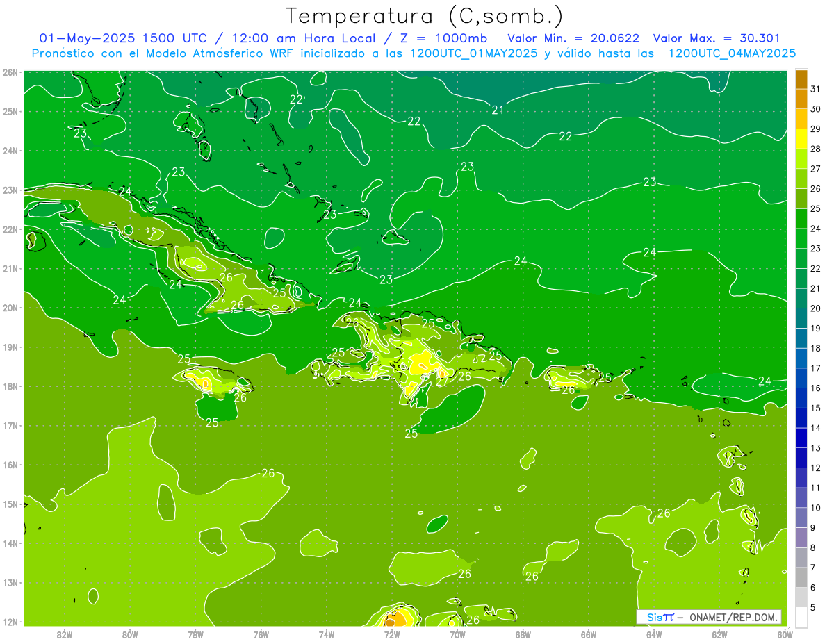Click the 68W longitude axis label
This screenshot has height=644, width=834.
tap(523, 634)
